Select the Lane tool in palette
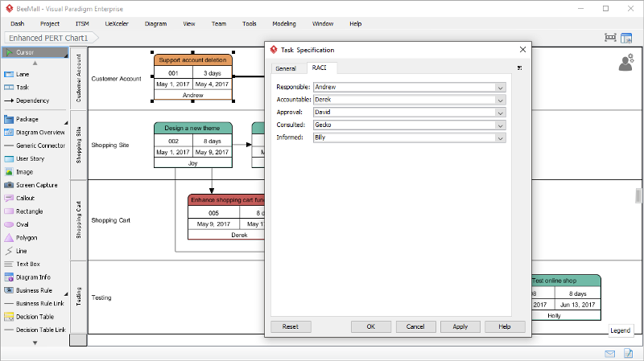This screenshot has width=644, height=361. [x=23, y=74]
